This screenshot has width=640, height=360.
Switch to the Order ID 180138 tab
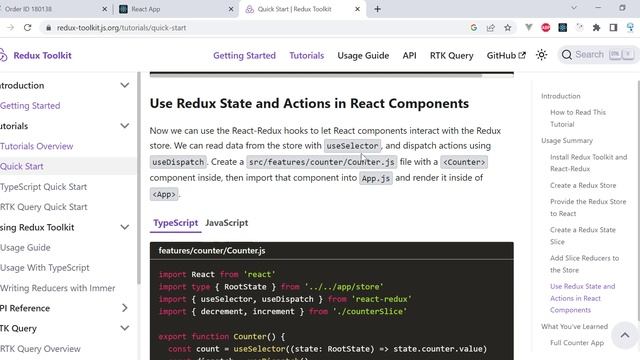coord(51,9)
